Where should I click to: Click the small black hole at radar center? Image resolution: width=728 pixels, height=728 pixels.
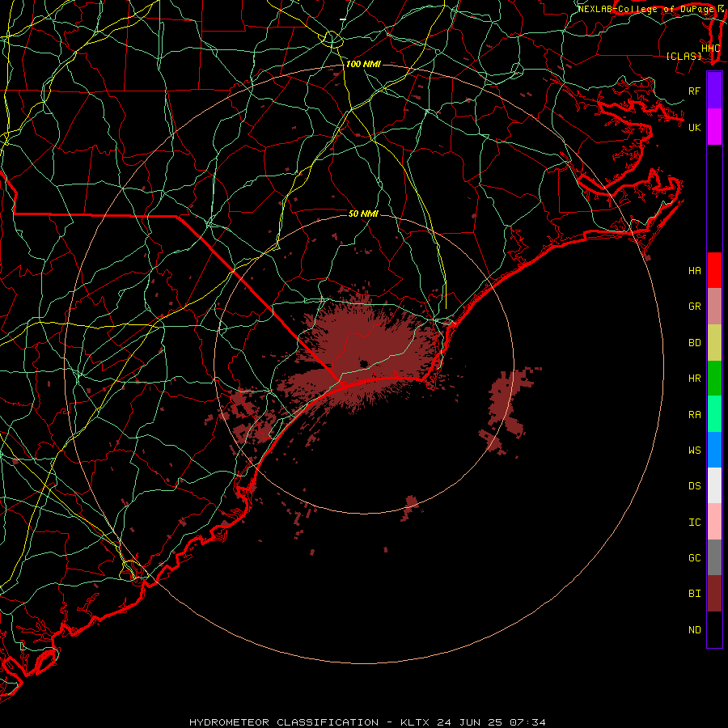tap(364, 363)
